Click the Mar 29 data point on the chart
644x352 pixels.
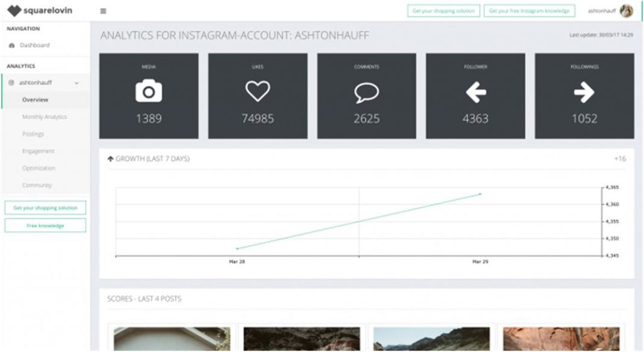480,194
